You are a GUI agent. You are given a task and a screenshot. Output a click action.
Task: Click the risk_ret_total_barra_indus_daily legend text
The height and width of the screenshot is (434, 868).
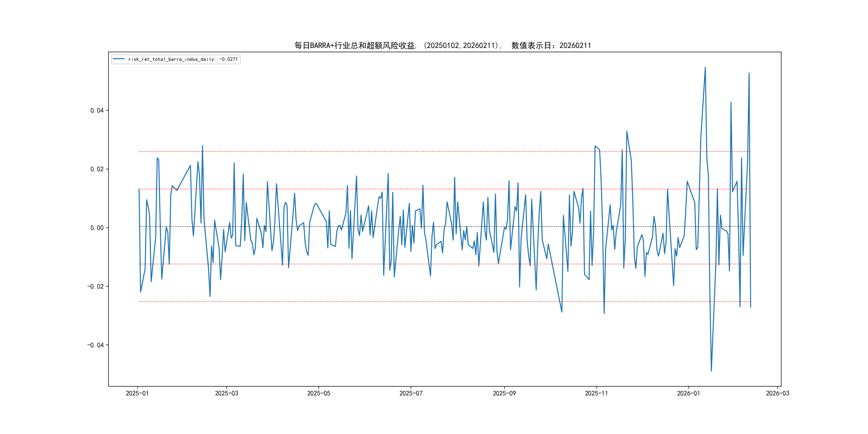click(183, 59)
